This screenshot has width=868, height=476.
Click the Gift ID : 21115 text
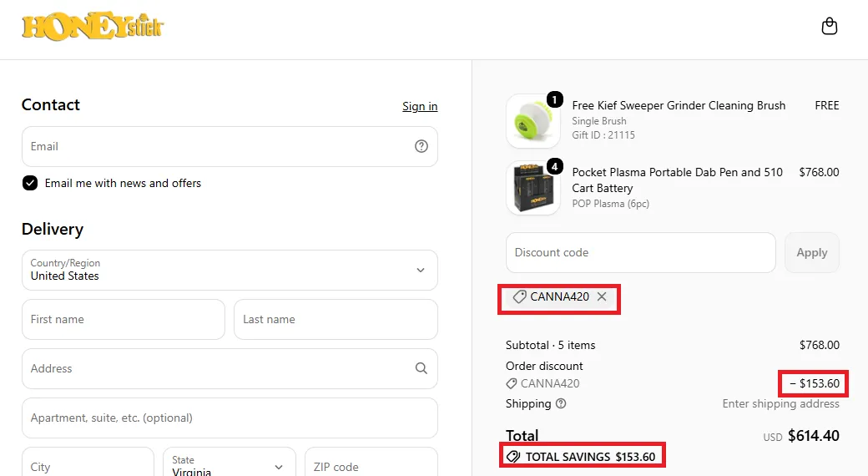[603, 134]
